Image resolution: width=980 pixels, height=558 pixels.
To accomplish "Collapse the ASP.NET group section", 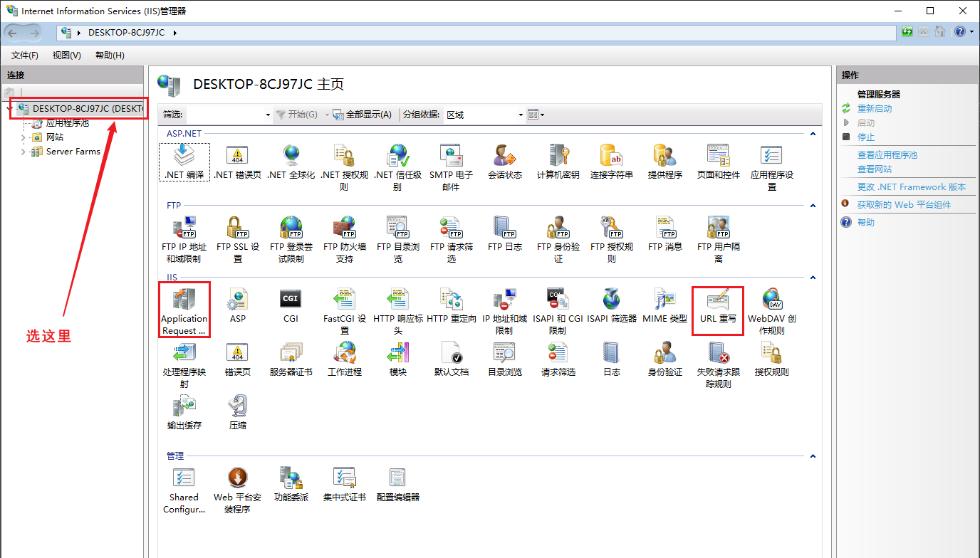I will [x=813, y=133].
